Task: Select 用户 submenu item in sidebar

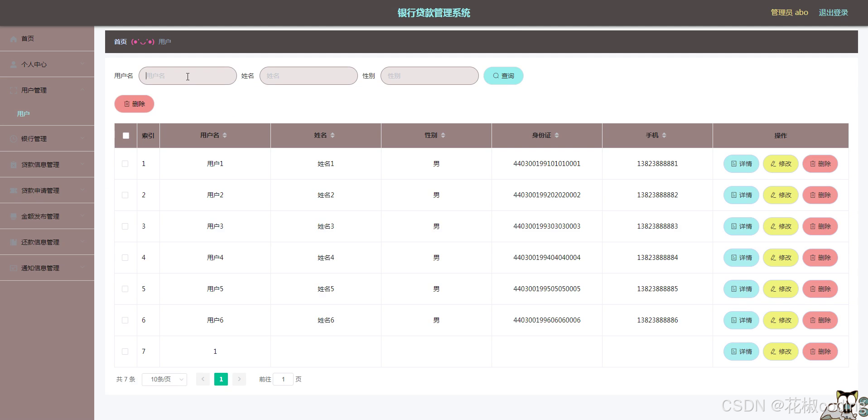Action: [x=47, y=114]
